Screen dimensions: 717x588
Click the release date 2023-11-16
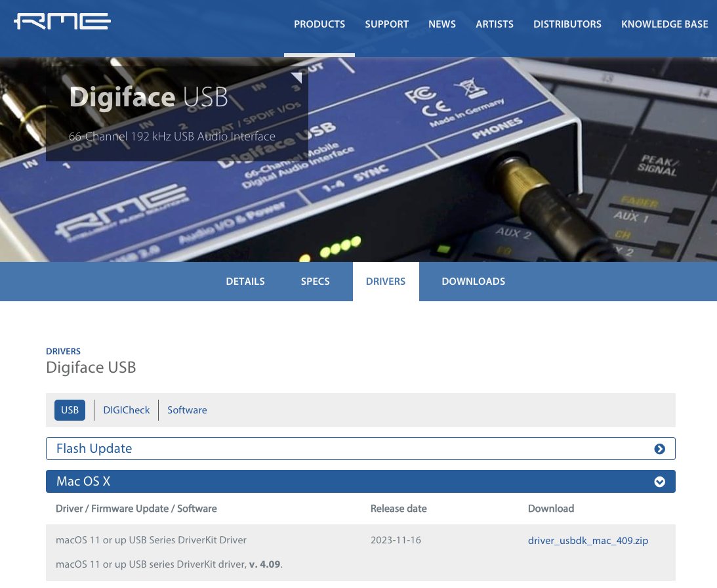click(x=396, y=540)
